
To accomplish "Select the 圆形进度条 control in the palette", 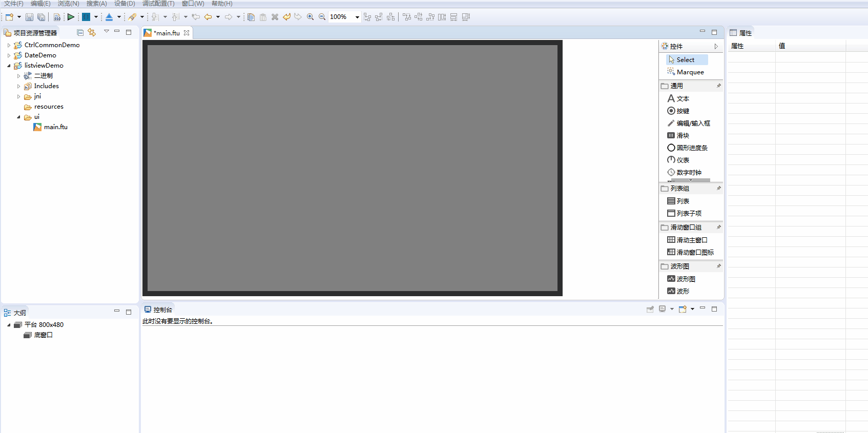I will 688,148.
